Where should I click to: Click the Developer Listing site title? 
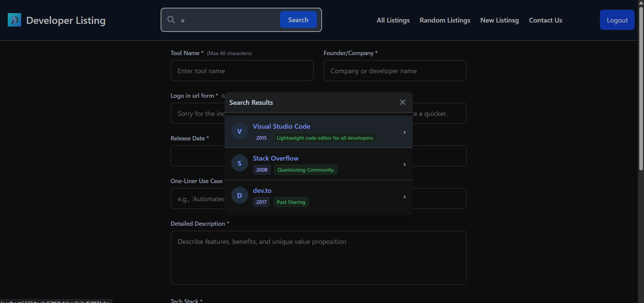click(x=66, y=20)
